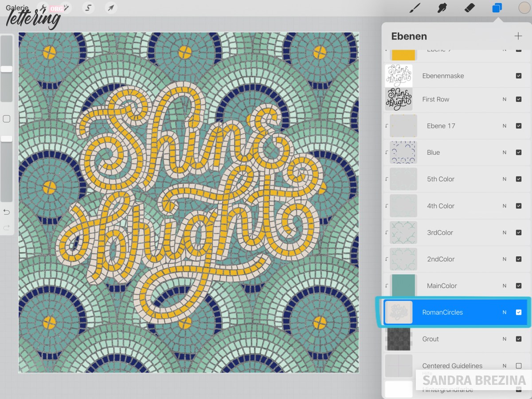Click the 5th Color layer thumbnail
The width and height of the screenshot is (532, 399).
tap(403, 179)
